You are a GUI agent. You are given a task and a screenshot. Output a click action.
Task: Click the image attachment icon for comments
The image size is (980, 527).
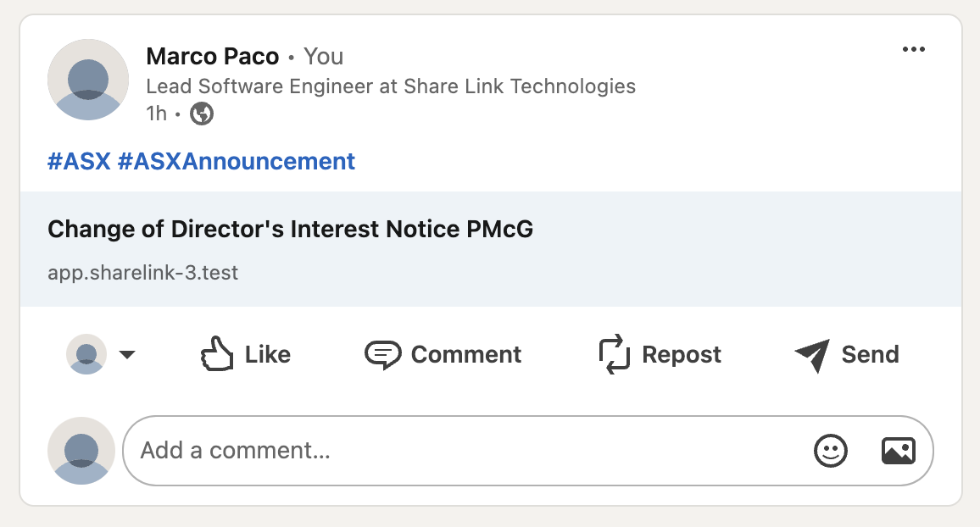pyautogui.click(x=899, y=450)
